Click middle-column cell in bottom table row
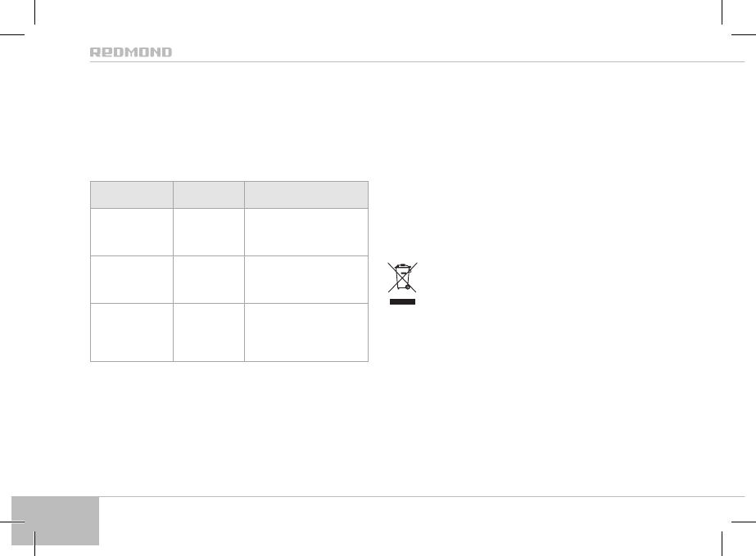The height and width of the screenshot is (556, 756). [208, 332]
